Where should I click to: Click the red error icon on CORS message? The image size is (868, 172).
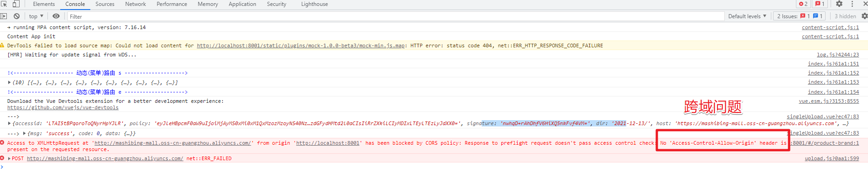[3, 143]
